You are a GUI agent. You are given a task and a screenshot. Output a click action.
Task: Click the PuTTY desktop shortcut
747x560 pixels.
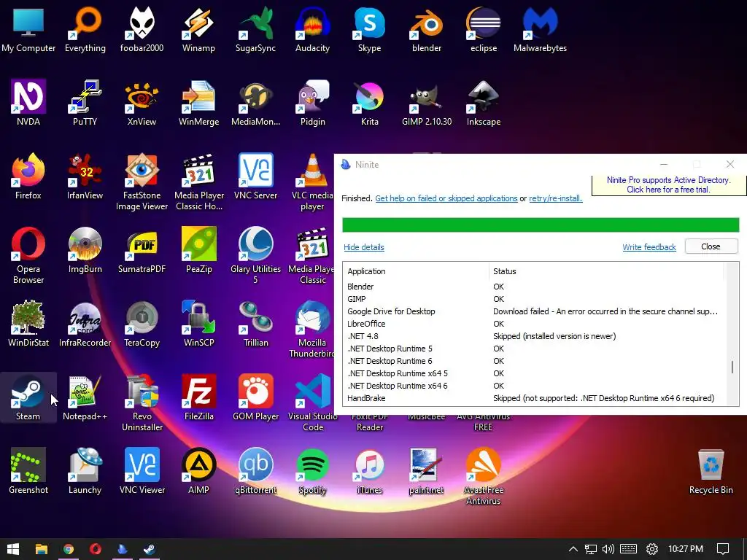pyautogui.click(x=85, y=104)
